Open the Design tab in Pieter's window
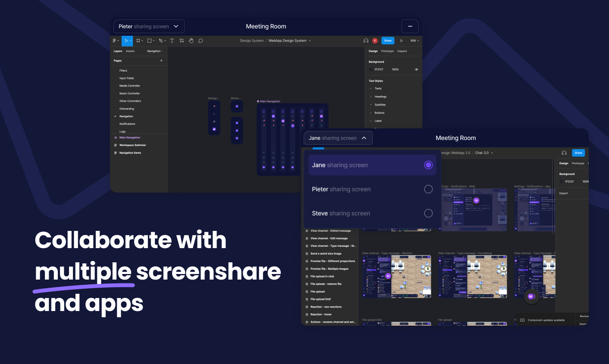The width and height of the screenshot is (609, 364). (x=373, y=51)
